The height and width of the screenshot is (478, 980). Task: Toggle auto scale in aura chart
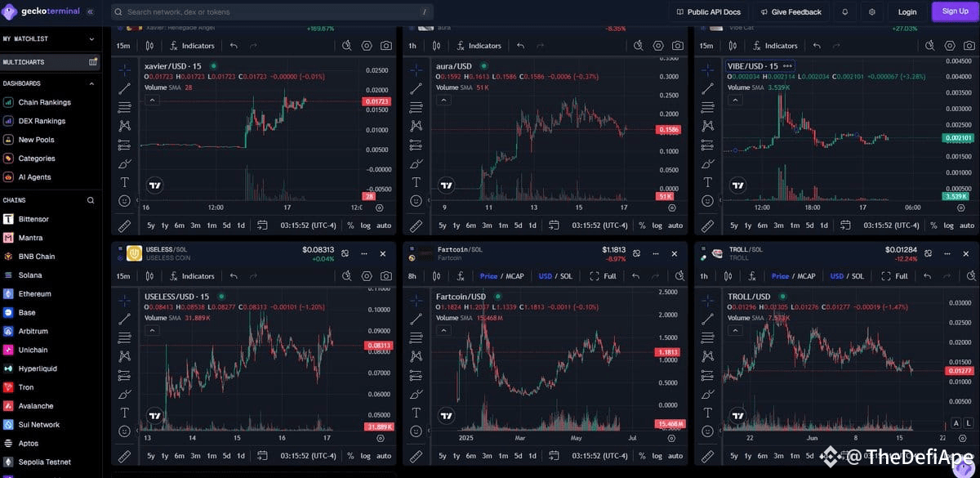click(675, 226)
